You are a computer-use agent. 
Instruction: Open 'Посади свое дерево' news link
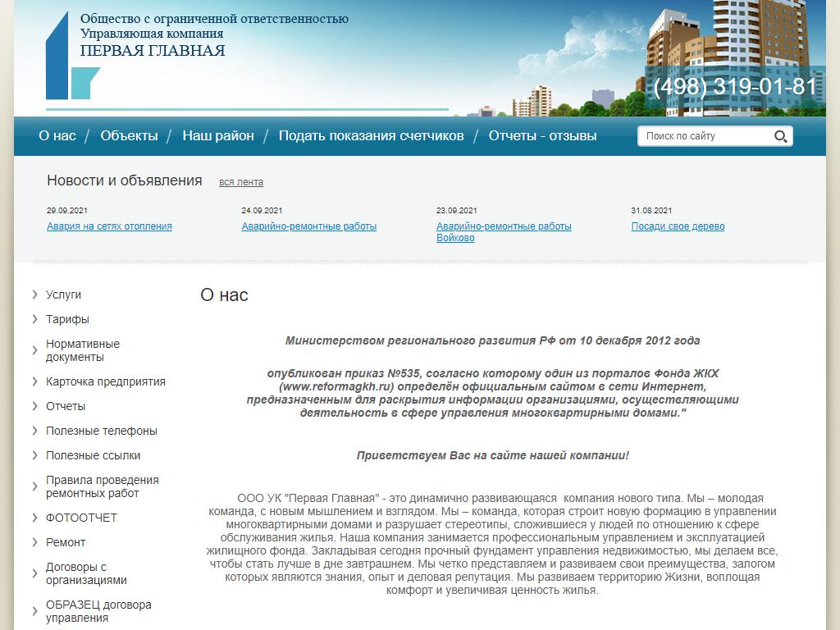click(x=678, y=226)
